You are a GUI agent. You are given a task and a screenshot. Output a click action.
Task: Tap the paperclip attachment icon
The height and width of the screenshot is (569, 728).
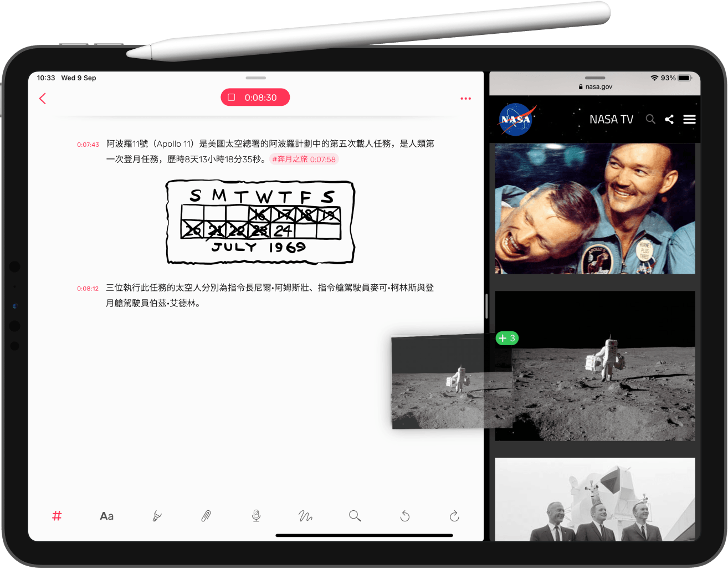(206, 516)
